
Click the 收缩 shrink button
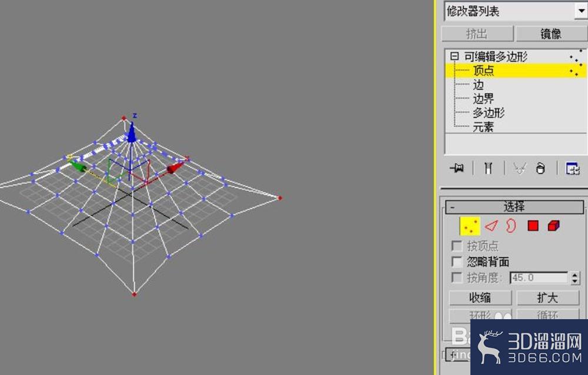point(480,298)
